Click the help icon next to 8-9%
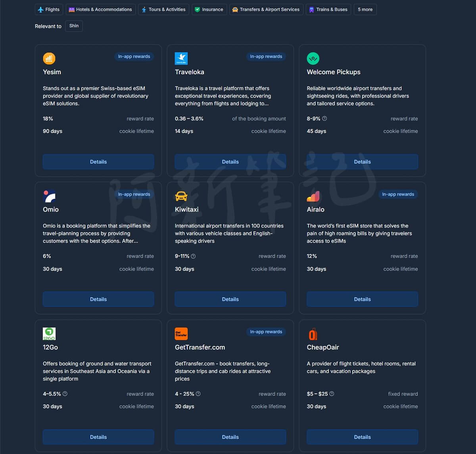Screen dimensions: 476x454 [x=324, y=119]
